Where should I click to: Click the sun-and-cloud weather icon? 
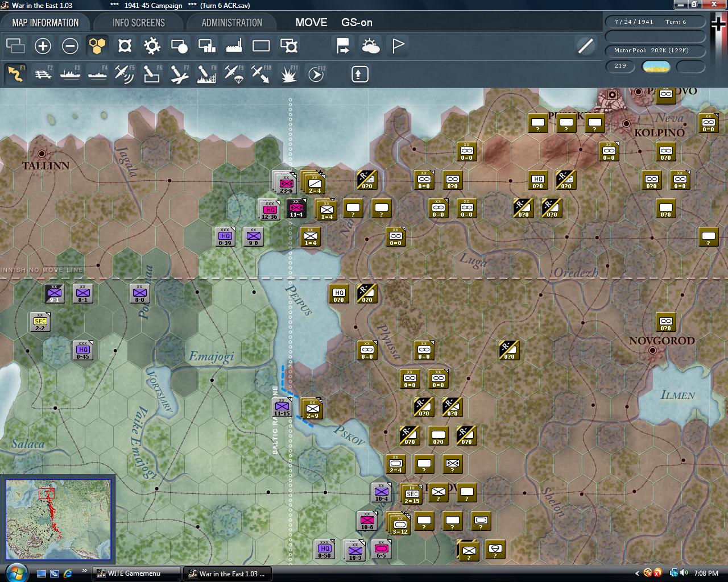[x=370, y=46]
